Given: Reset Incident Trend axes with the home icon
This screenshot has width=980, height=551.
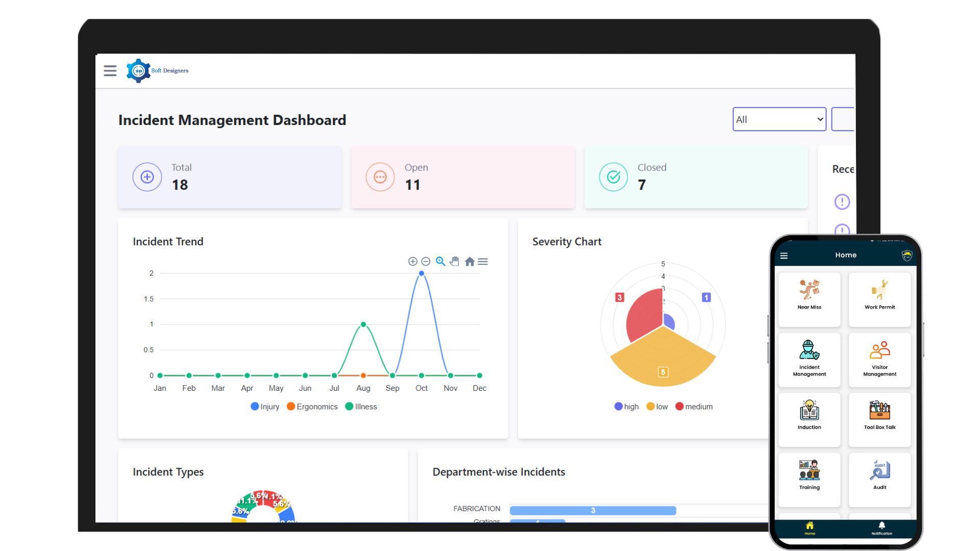Looking at the screenshot, I should [469, 261].
